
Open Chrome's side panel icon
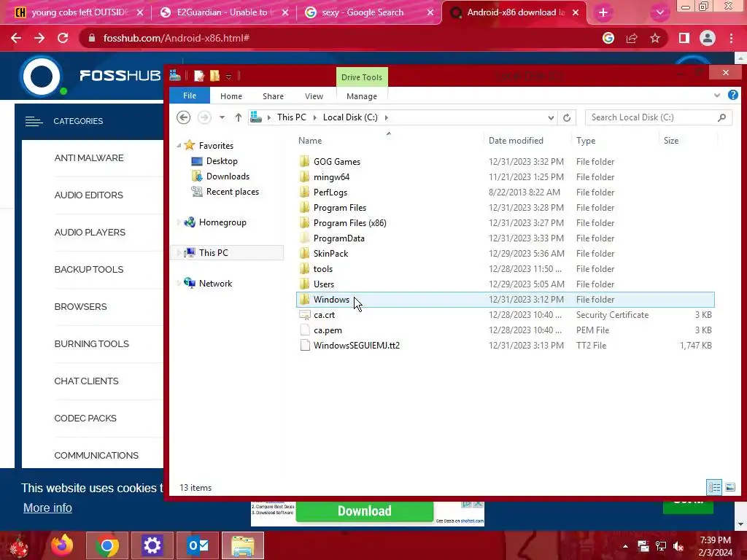pyautogui.click(x=684, y=38)
